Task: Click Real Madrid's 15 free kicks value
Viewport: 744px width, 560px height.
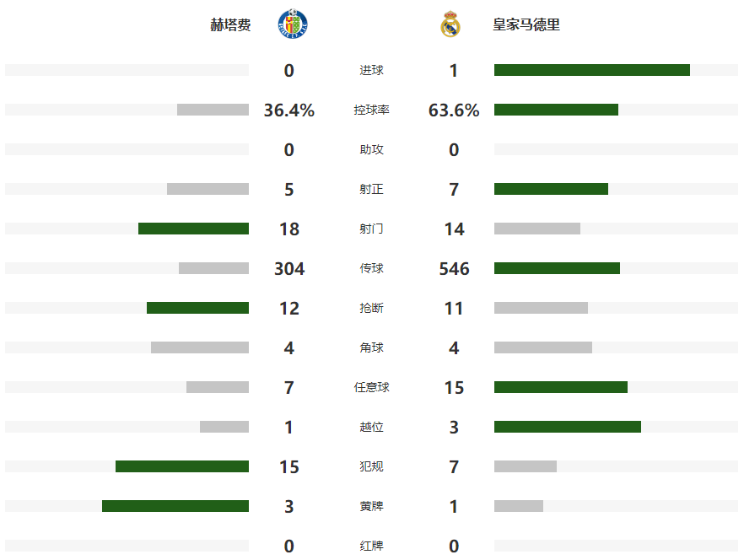Action: click(454, 388)
